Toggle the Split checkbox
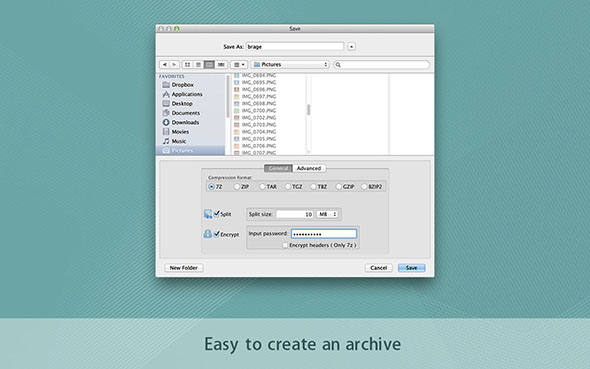Image resolution: width=590 pixels, height=369 pixels. coord(217,214)
